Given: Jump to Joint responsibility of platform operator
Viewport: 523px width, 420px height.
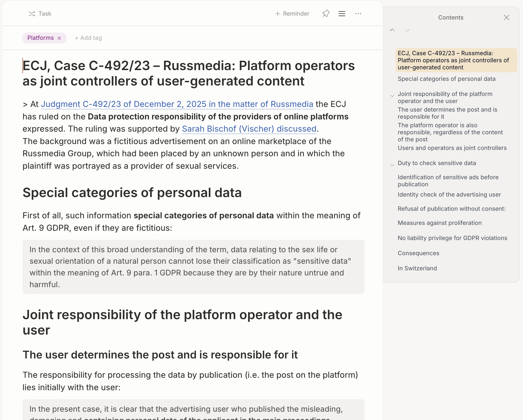Looking at the screenshot, I should tap(445, 97).
